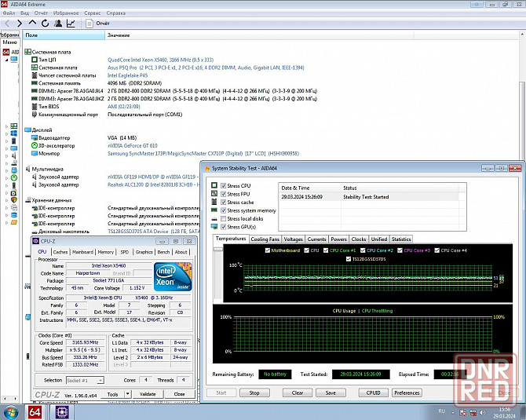Image resolution: width=526 pixels, height=420 pixels.
Task: Open the volume tray icon
Action: pyautogui.click(x=482, y=412)
